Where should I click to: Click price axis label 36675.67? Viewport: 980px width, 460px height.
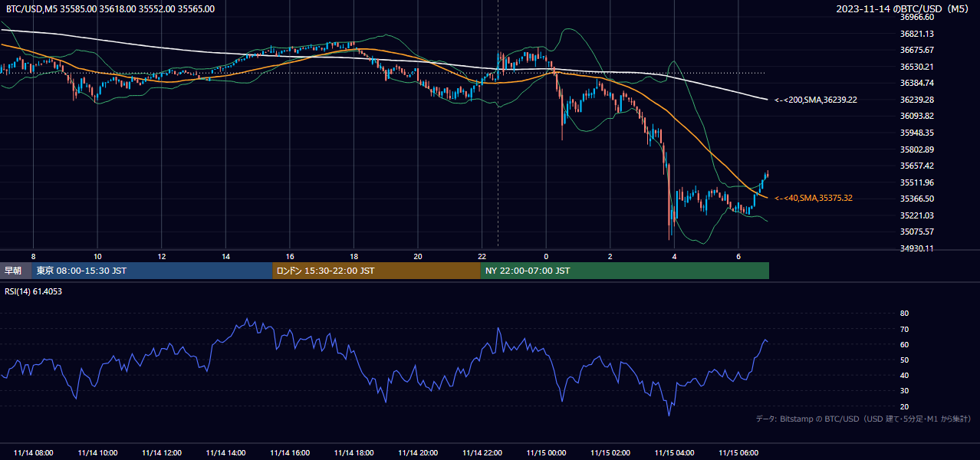pyautogui.click(x=916, y=50)
